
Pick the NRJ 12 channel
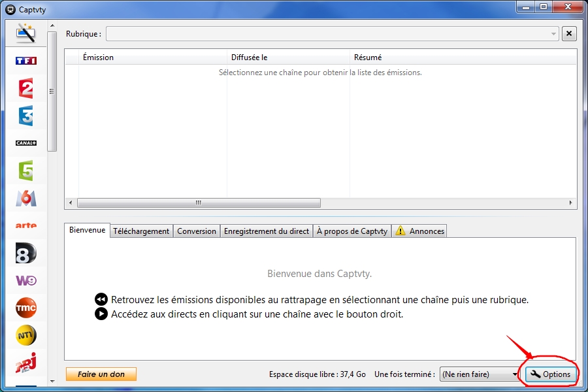point(26,363)
